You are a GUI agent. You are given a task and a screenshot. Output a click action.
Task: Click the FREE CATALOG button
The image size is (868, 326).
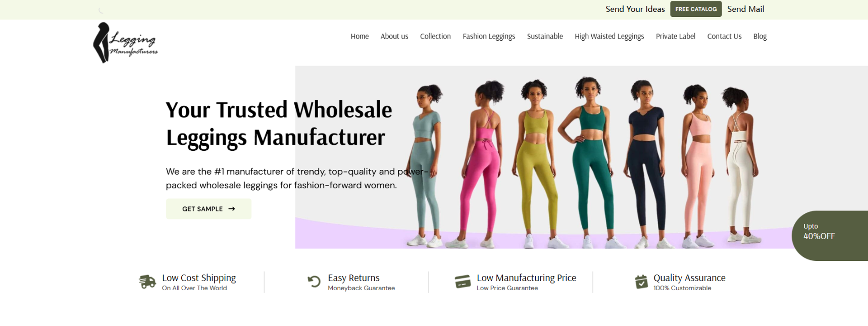tap(696, 9)
